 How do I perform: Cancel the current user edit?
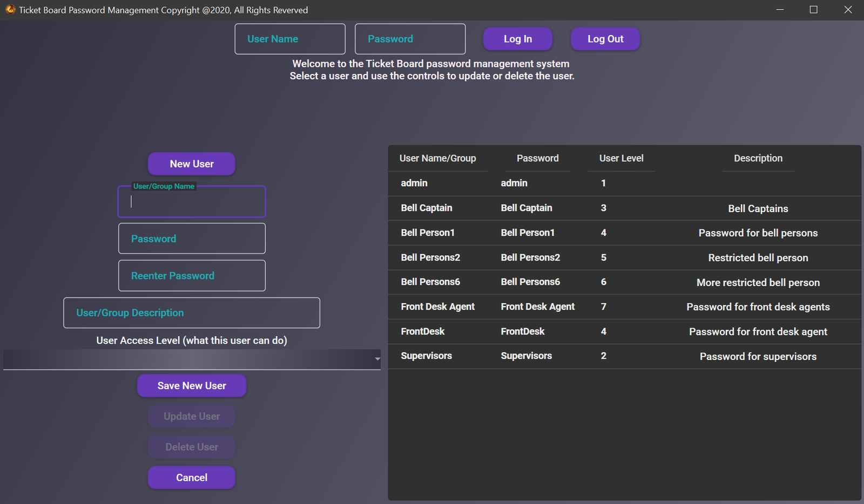click(192, 478)
